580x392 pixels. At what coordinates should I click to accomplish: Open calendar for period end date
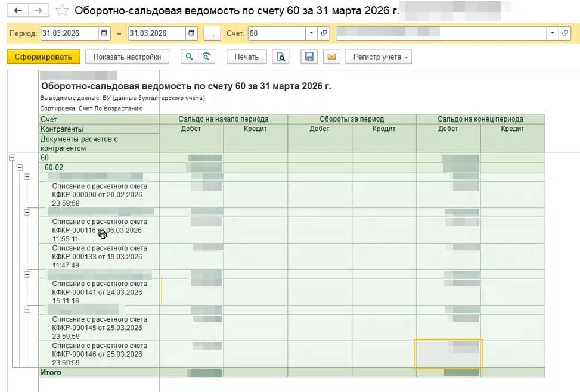(191, 33)
